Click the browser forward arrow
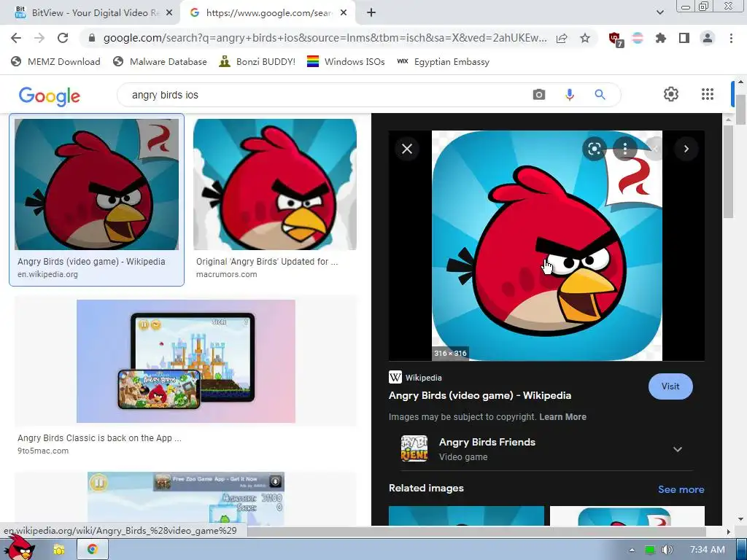Image resolution: width=747 pixels, height=560 pixels. [39, 38]
